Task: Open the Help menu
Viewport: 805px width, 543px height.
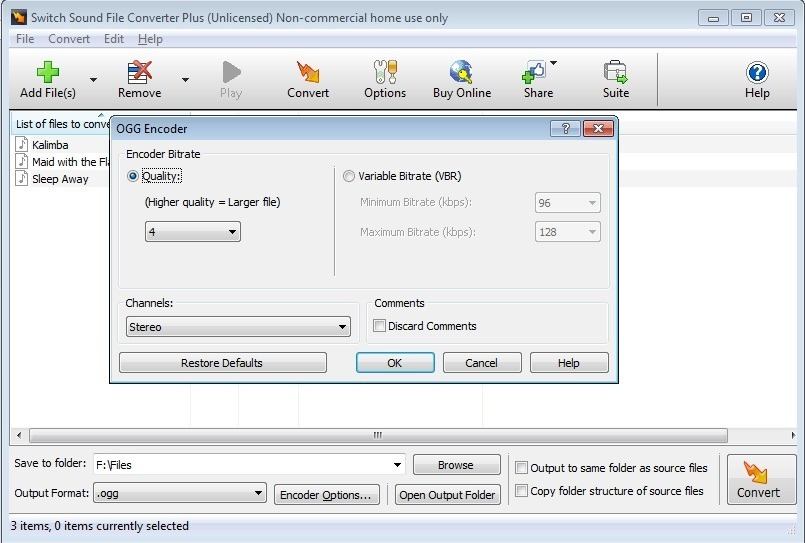Action: click(x=150, y=39)
